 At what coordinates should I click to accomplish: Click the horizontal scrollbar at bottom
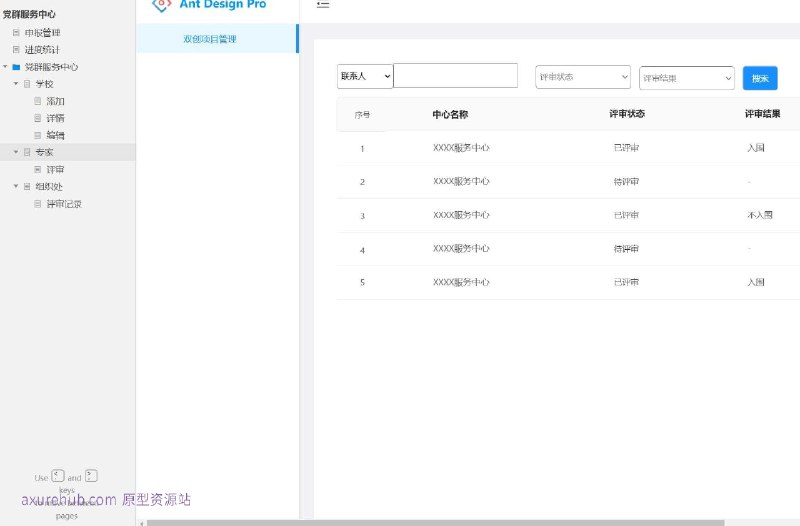(435, 523)
